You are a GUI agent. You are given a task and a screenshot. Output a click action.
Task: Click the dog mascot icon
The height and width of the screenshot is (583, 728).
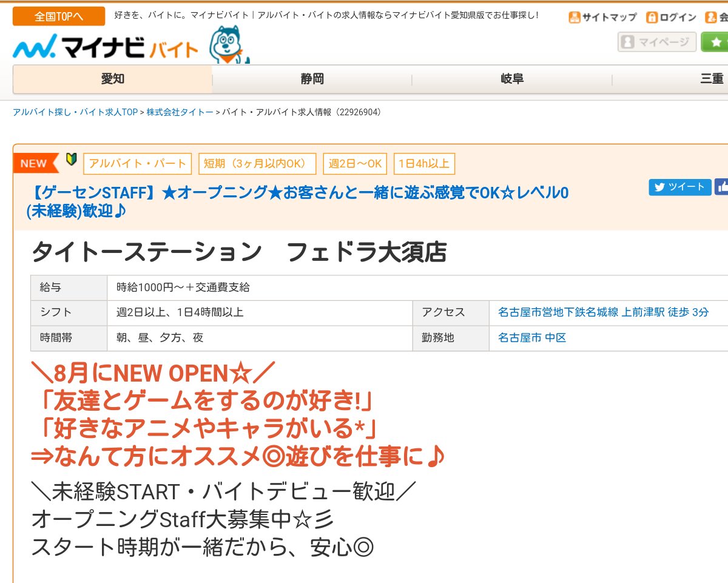coord(229,45)
